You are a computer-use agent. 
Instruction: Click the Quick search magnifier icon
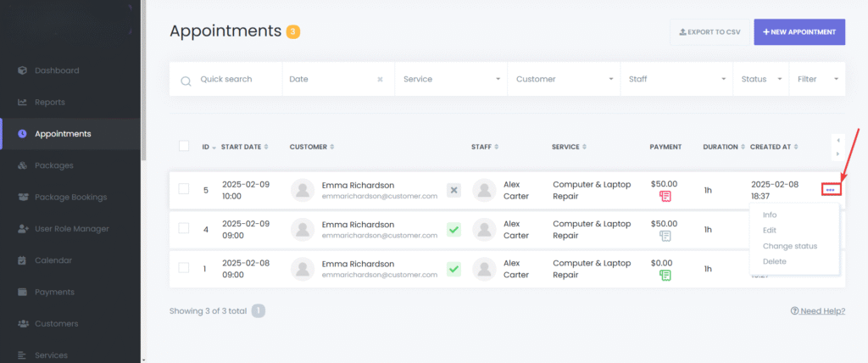(186, 81)
